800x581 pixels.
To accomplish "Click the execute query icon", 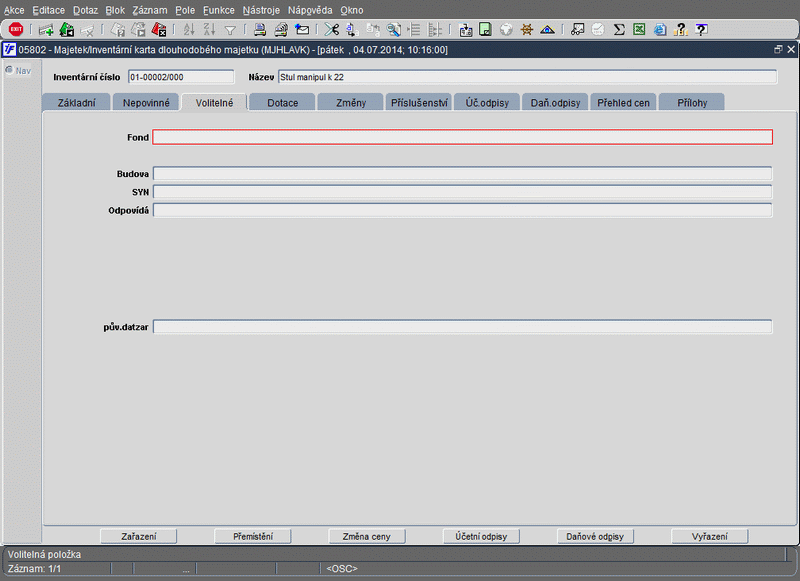I will click(x=138, y=30).
